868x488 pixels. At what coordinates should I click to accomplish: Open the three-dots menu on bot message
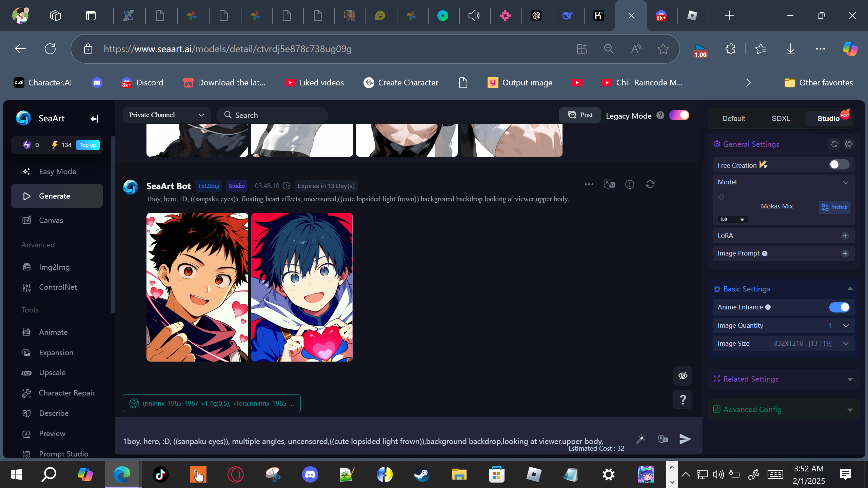(589, 184)
